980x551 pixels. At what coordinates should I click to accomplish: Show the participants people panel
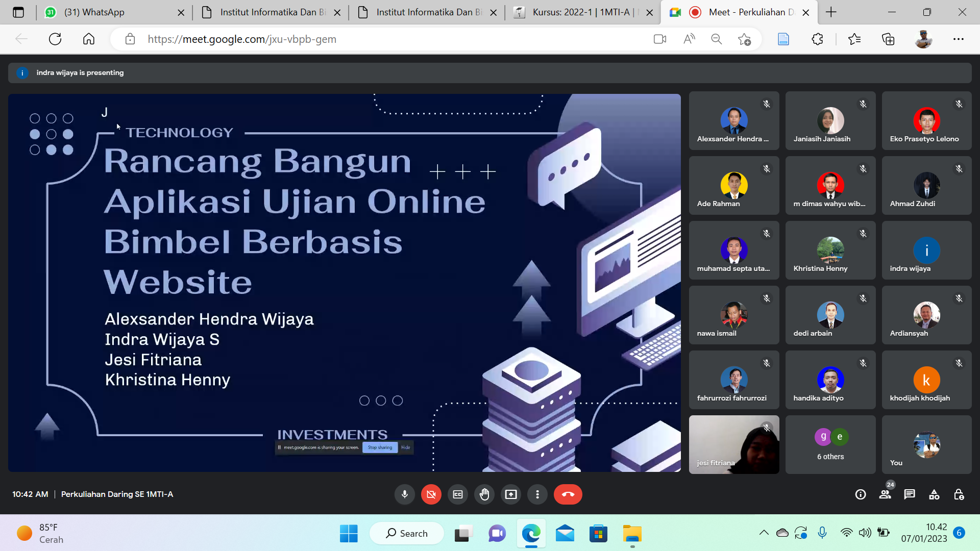click(885, 494)
